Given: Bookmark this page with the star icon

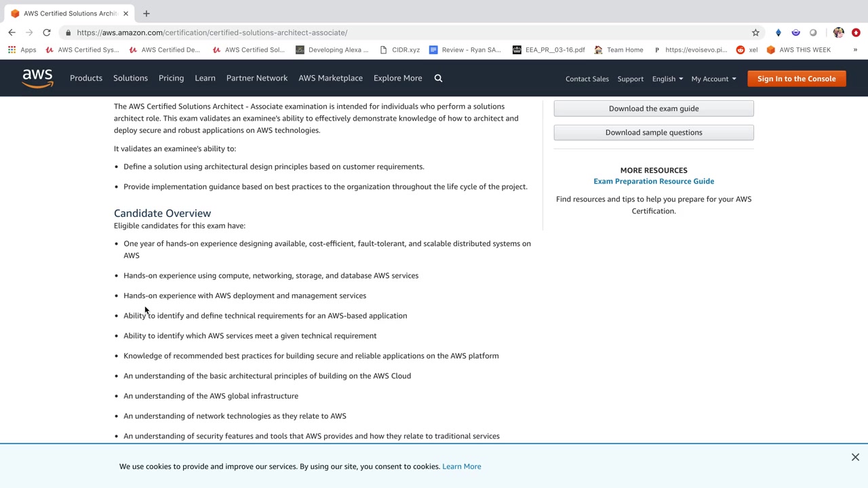Looking at the screenshot, I should [x=755, y=33].
